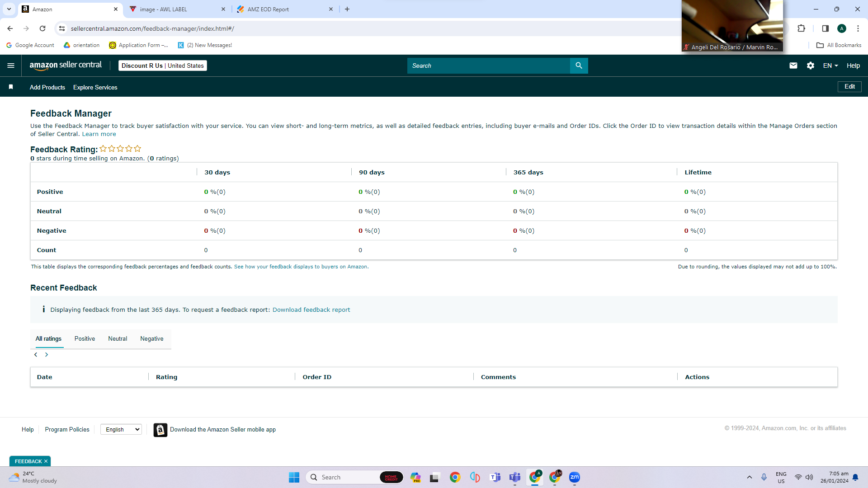
Task: Open the Chrome profile avatar
Action: [842, 28]
